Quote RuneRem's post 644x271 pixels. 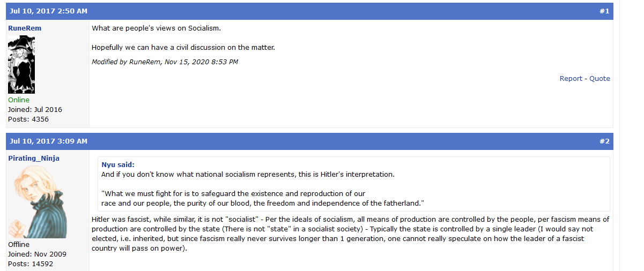tap(600, 78)
